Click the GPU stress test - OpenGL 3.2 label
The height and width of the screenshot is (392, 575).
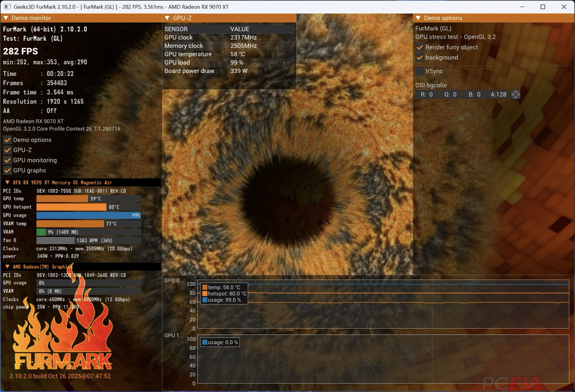coord(456,37)
